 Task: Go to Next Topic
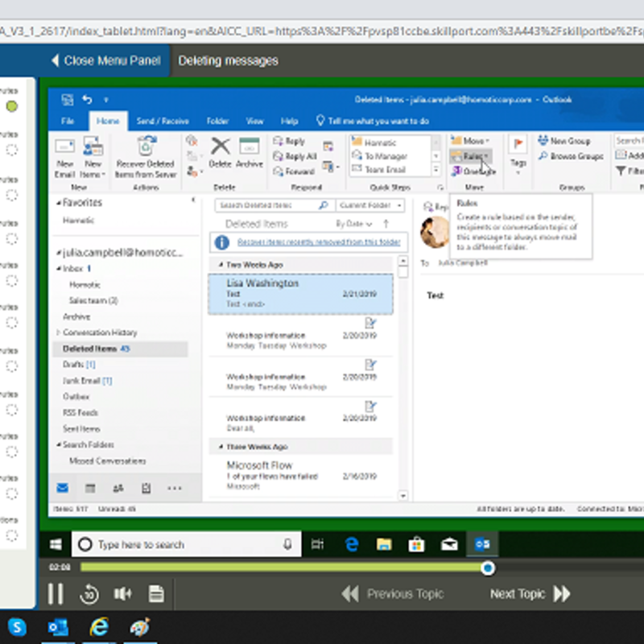[x=530, y=594]
